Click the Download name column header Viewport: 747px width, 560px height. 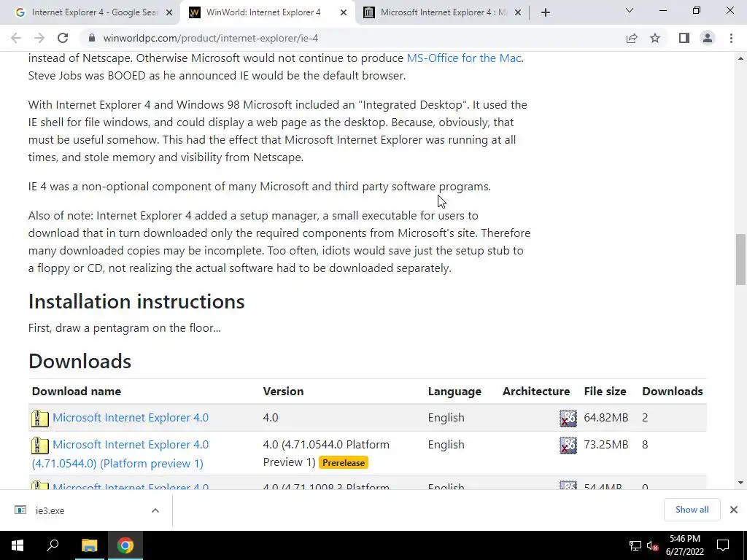[76, 392]
